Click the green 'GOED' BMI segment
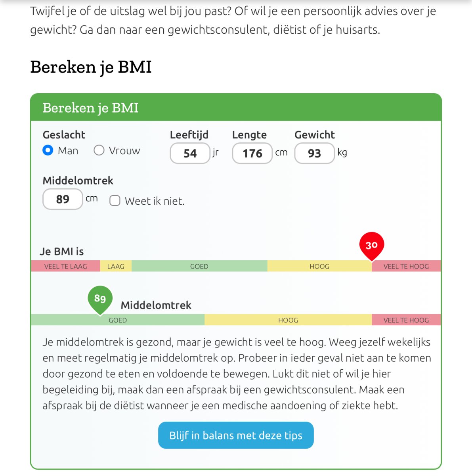Image resolution: width=472 pixels, height=476 pixels. click(x=199, y=266)
